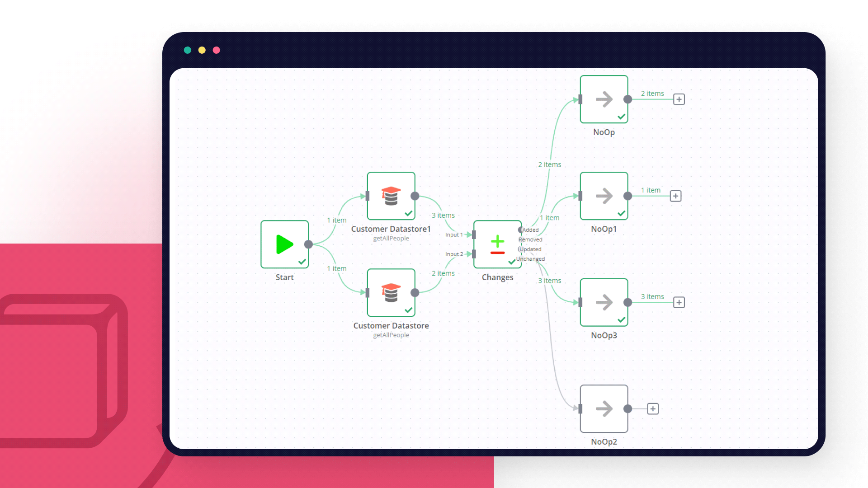Image resolution: width=868 pixels, height=488 pixels.
Task: Add a node after the NoOp1 output
Action: pos(675,196)
